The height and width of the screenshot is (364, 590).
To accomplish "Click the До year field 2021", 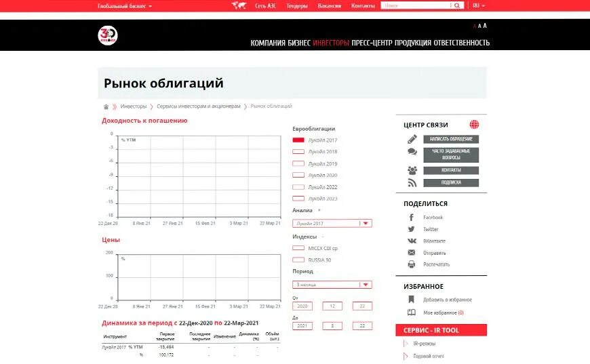I will [x=302, y=325].
